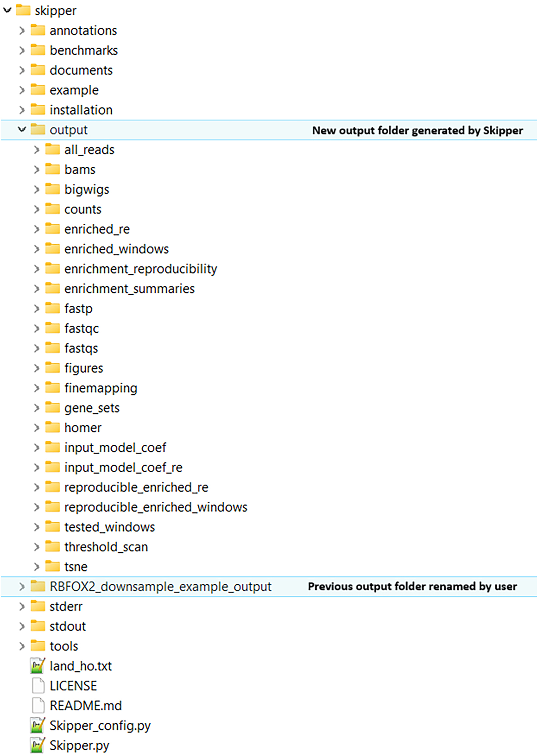The height and width of the screenshot is (756, 538).
Task: Expand the enriched_windows folder arrow
Action: (x=36, y=249)
